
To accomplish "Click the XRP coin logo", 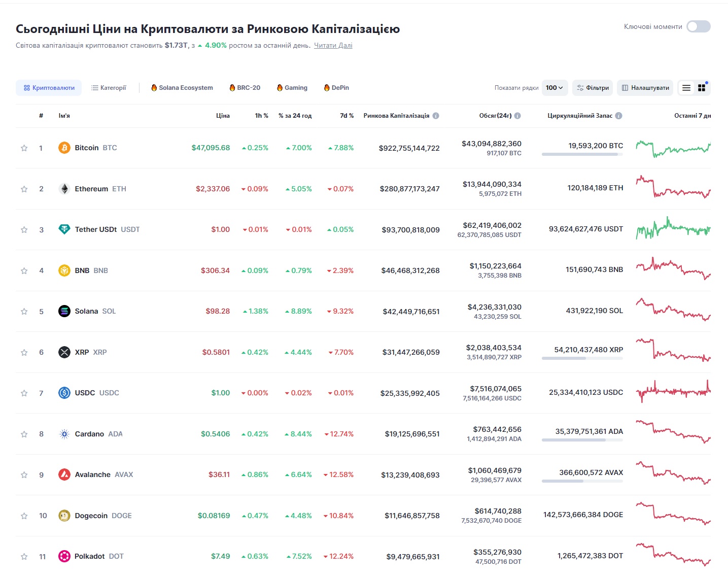I will pos(64,352).
